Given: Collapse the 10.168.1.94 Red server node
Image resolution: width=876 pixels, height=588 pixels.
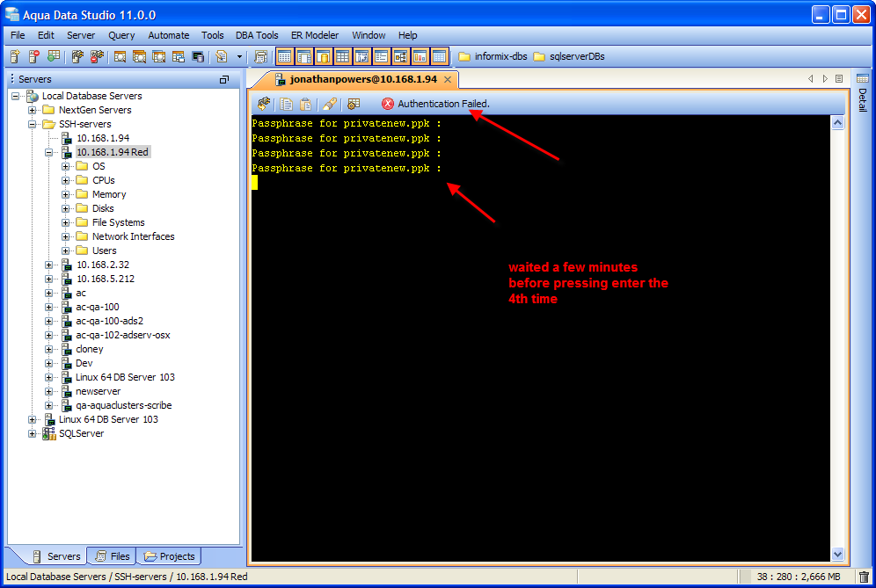Looking at the screenshot, I should point(49,152).
